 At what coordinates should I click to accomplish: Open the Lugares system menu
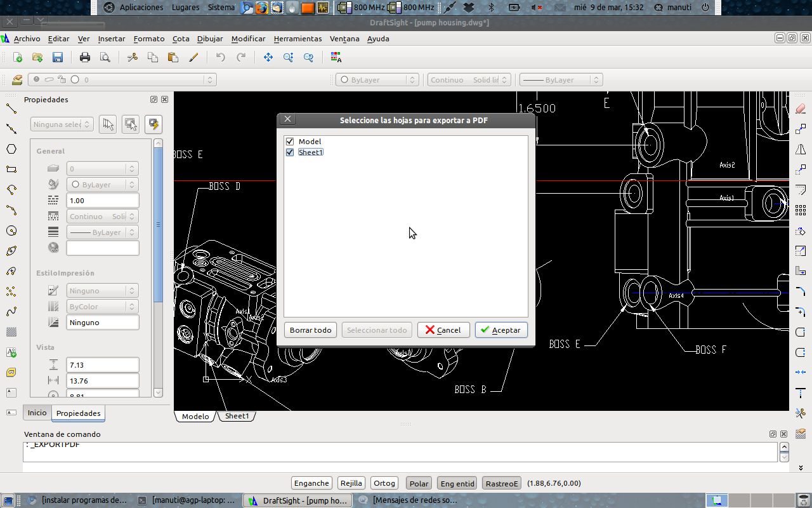(x=185, y=8)
